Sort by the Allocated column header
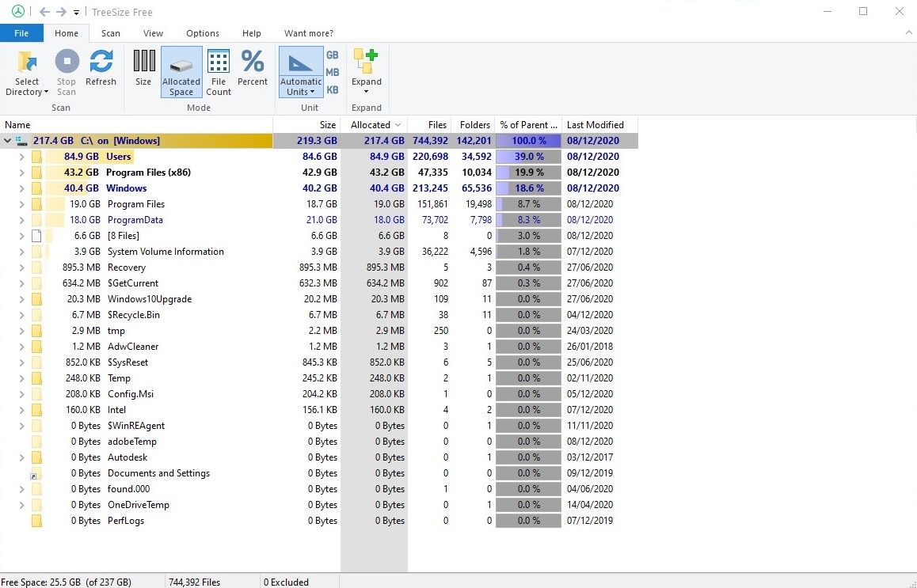The image size is (917, 588). (x=374, y=124)
